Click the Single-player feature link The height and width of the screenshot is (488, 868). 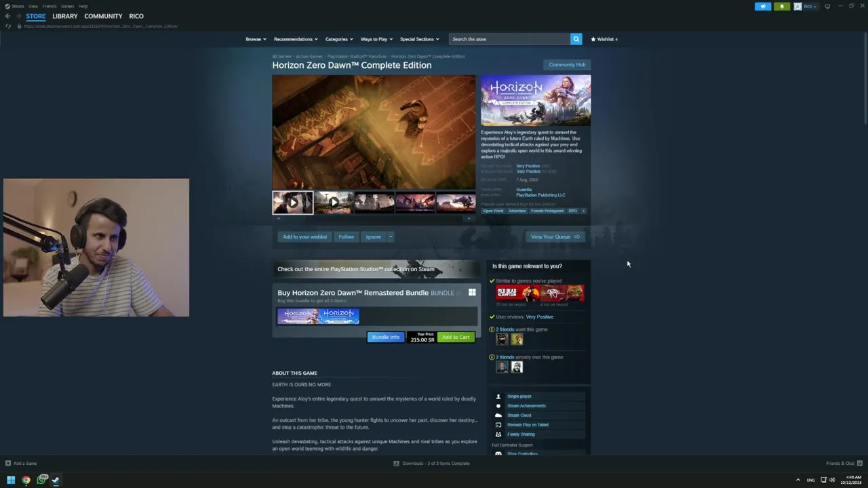(x=519, y=396)
